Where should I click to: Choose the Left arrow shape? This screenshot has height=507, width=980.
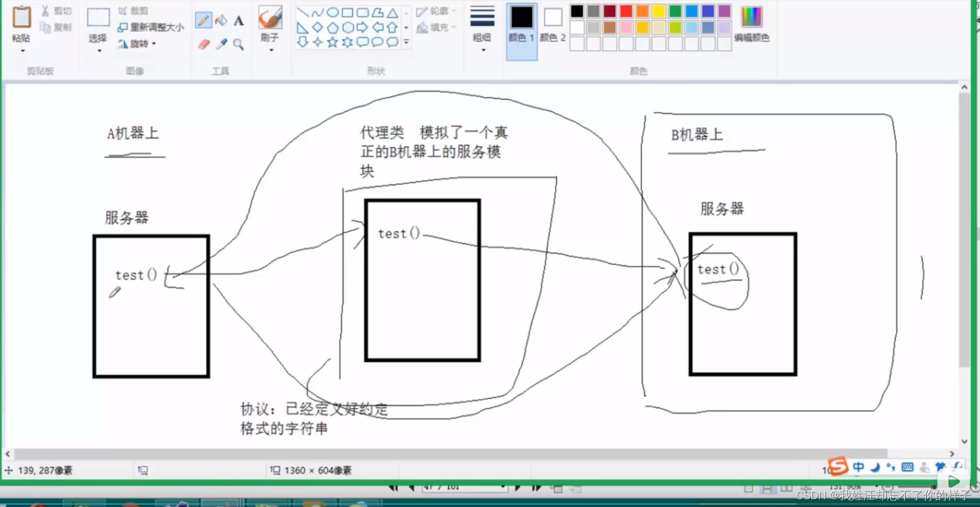(x=378, y=28)
